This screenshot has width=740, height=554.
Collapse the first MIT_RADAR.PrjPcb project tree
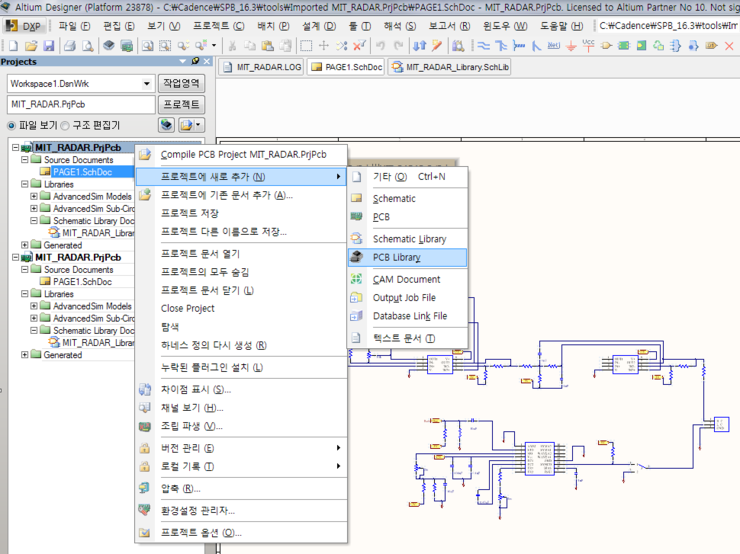(15, 148)
